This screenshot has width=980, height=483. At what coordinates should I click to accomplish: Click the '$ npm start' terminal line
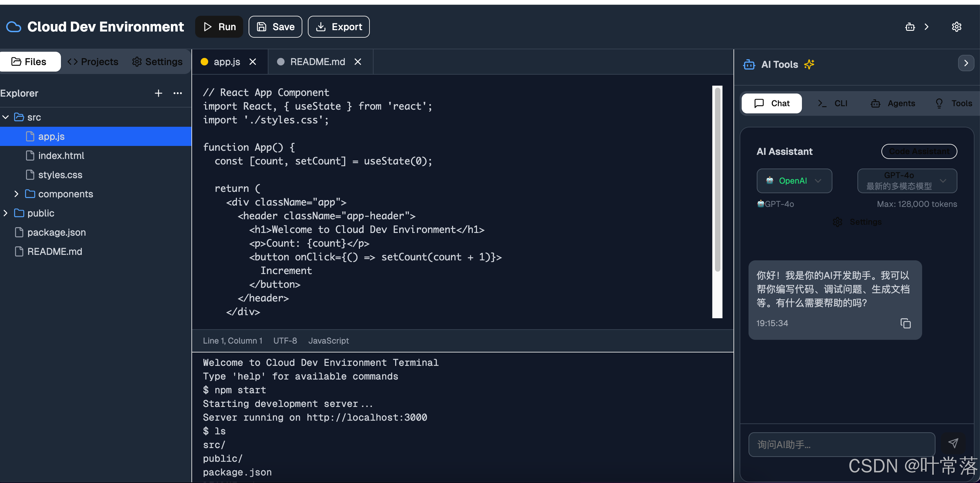[x=234, y=390]
